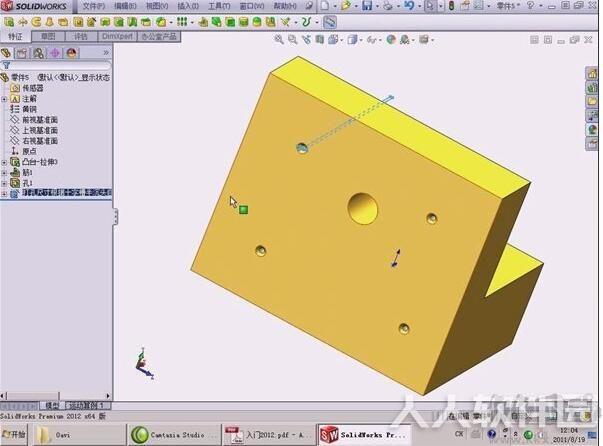The height and width of the screenshot is (446, 603).
Task: Open 入门2012.pdf from the taskbar
Action: click(269, 435)
